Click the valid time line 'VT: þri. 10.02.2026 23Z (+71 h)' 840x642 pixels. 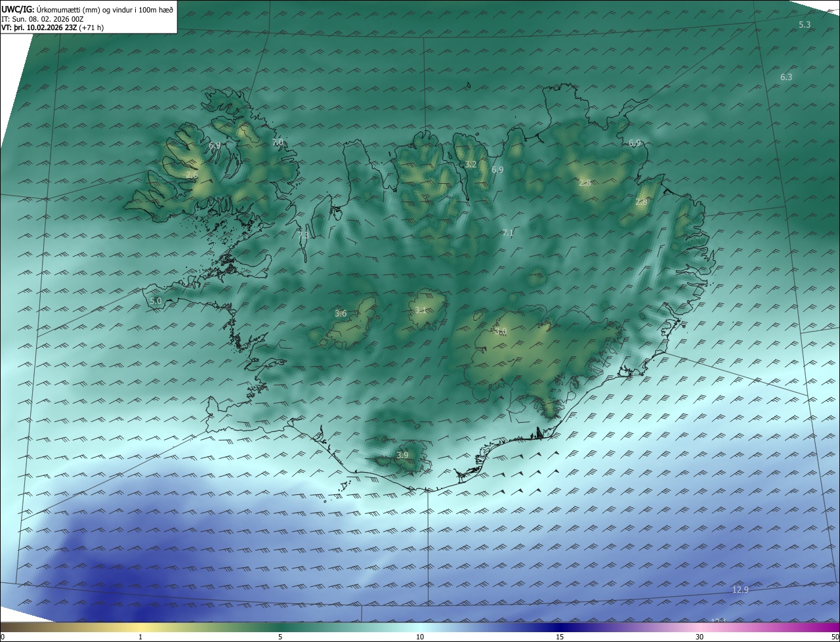[52, 28]
